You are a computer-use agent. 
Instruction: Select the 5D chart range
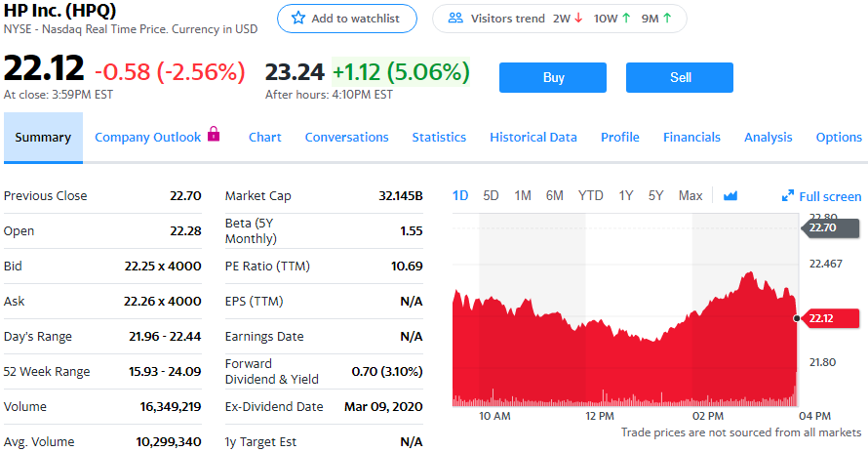tap(491, 195)
